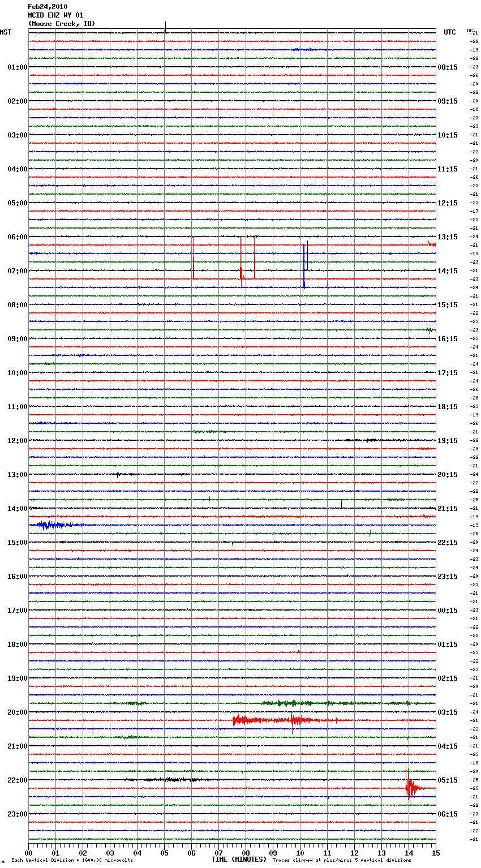
Task: Click the 22:15 UTC time label
Action: (x=448, y=543)
